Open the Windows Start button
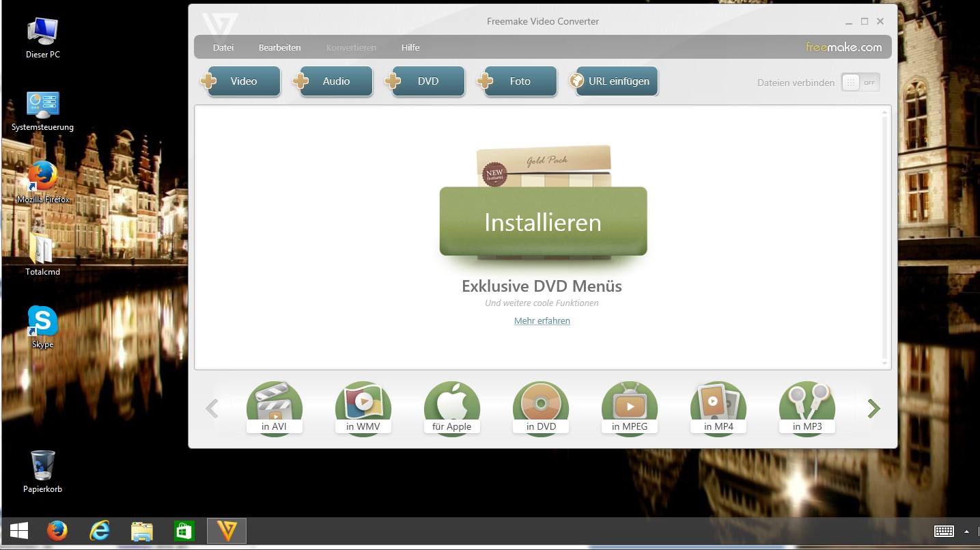980x550 pixels. point(18,531)
